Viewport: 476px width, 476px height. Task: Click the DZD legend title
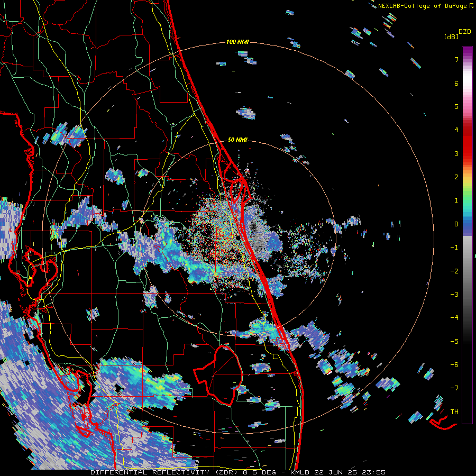(465, 32)
